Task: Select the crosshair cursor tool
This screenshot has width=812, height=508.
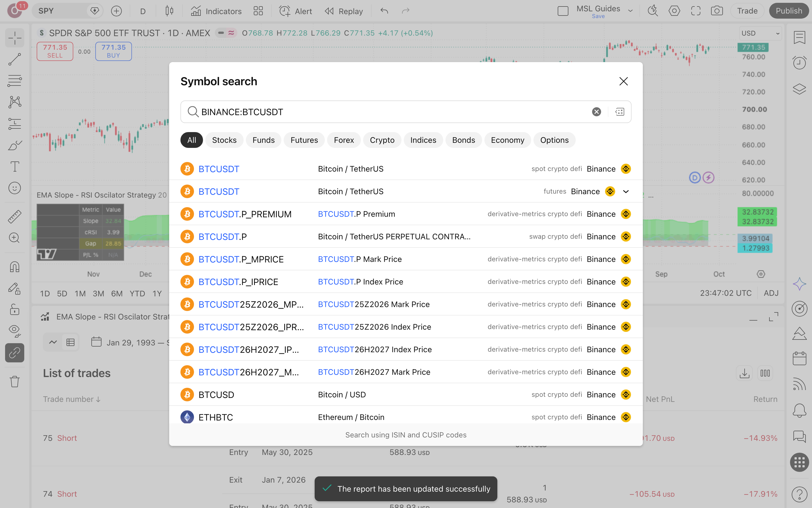Action: pyautogui.click(x=15, y=38)
